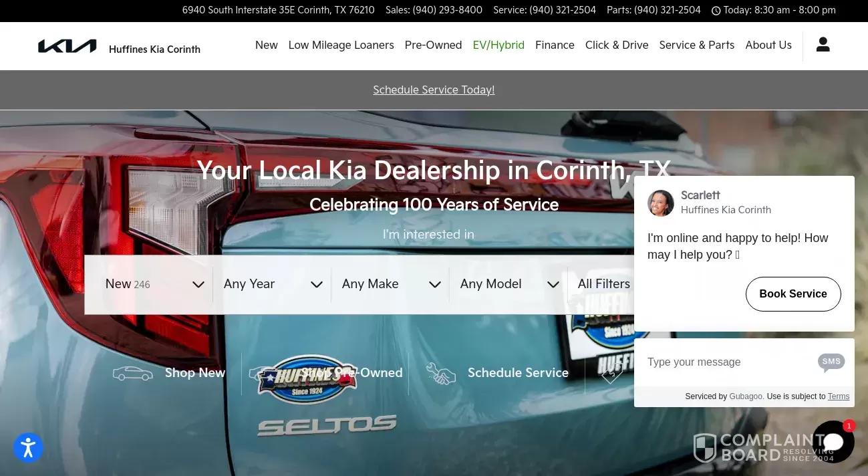
Task: Open the Any Make dropdown
Action: tap(392, 284)
